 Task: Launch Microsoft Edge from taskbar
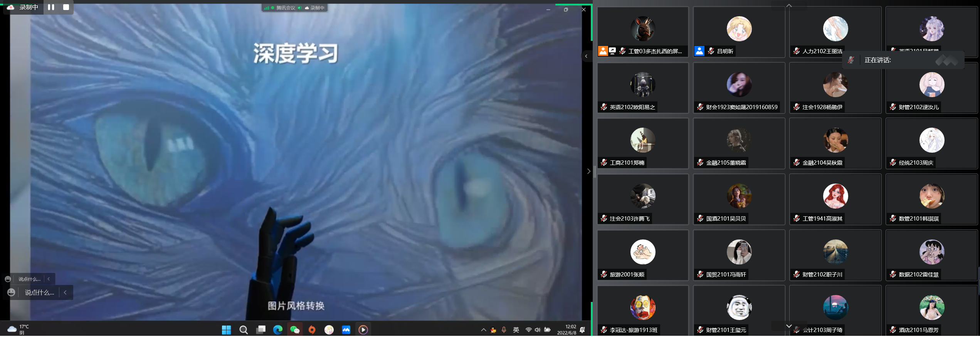pos(277,330)
